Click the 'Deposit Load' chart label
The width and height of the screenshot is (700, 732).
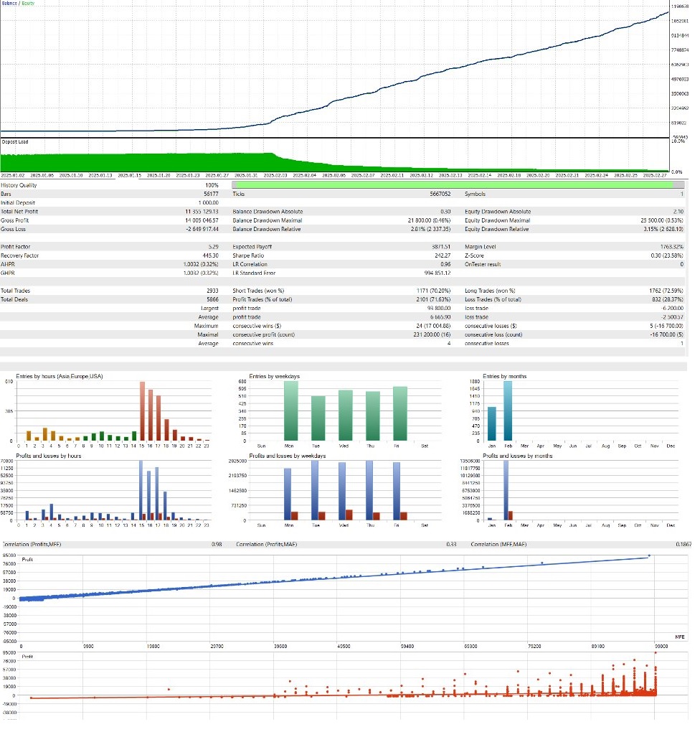click(15, 144)
